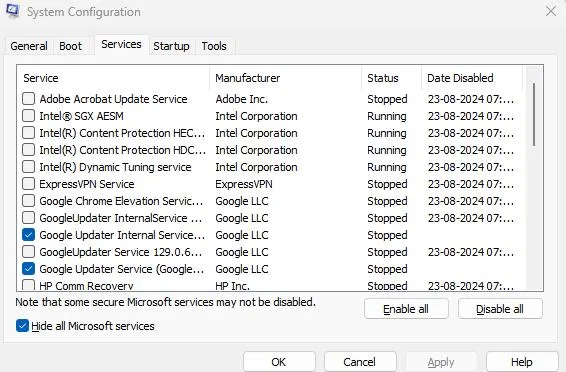This screenshot has width=566, height=372.
Task: Select the ExpressVPN Service row name
Action: tap(87, 184)
